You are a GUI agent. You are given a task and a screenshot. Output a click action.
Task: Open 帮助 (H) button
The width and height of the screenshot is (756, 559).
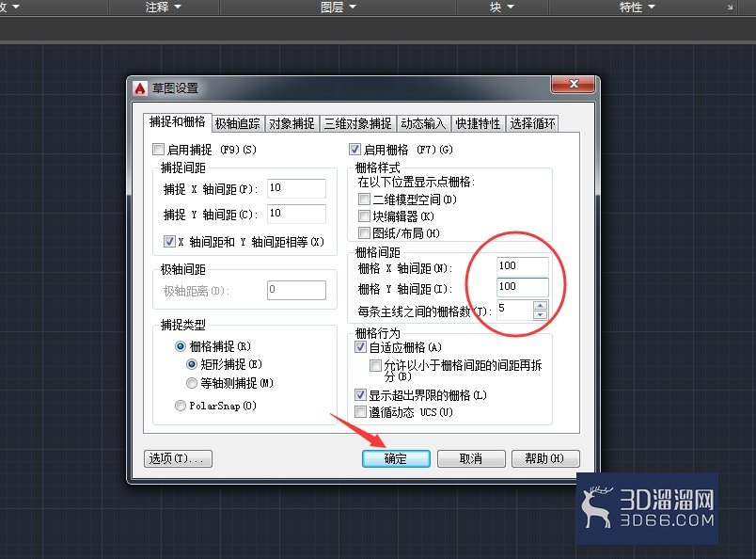pyautogui.click(x=544, y=458)
